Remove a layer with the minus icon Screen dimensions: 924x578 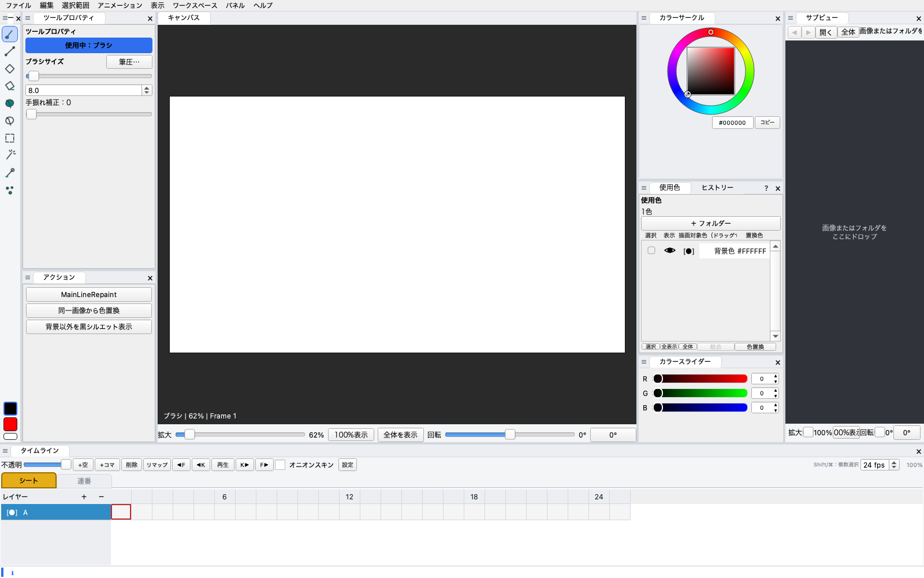pos(101,497)
